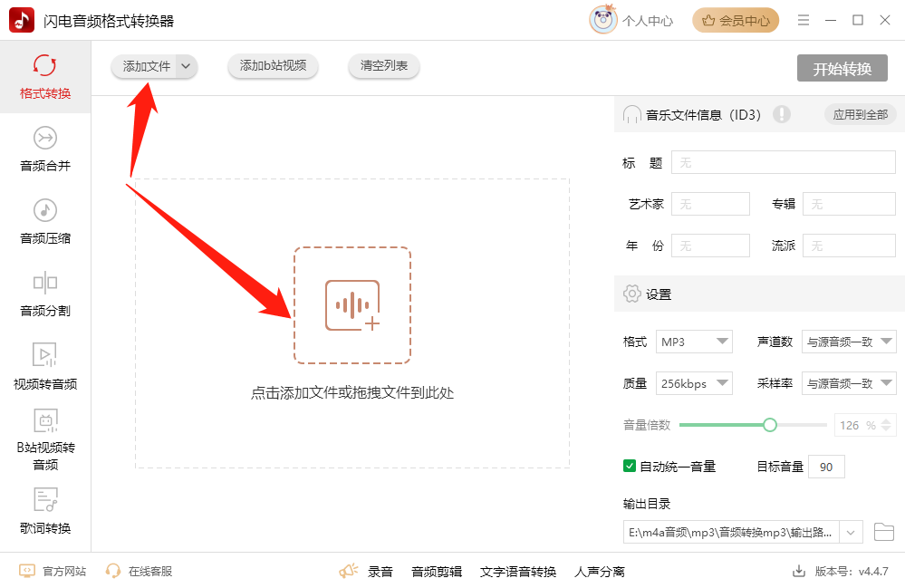
Task: Click the text 点击添加文件或拖拽文件到此处
Action: click(x=352, y=393)
